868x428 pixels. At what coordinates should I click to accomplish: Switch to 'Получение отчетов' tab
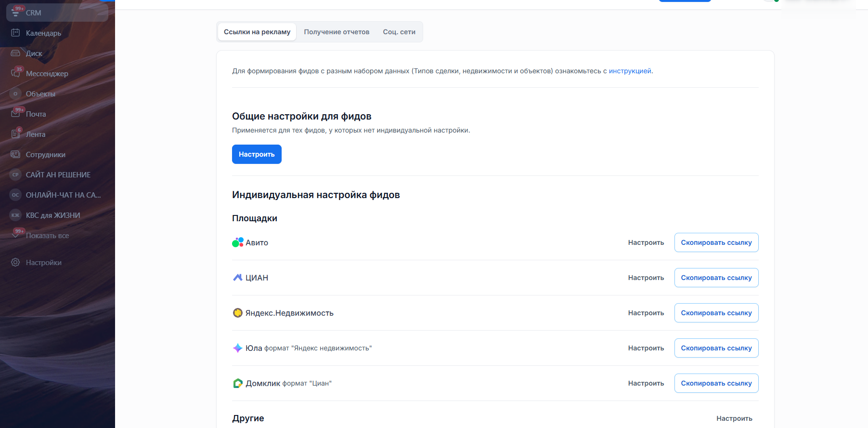(337, 32)
